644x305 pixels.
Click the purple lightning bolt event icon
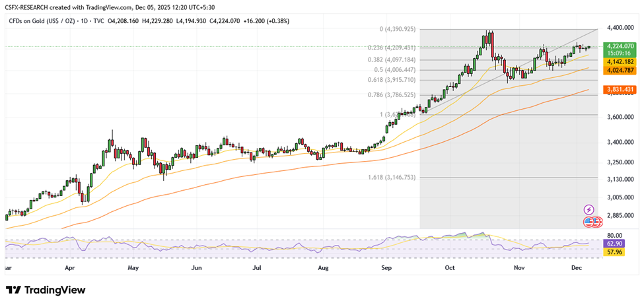coord(589,209)
